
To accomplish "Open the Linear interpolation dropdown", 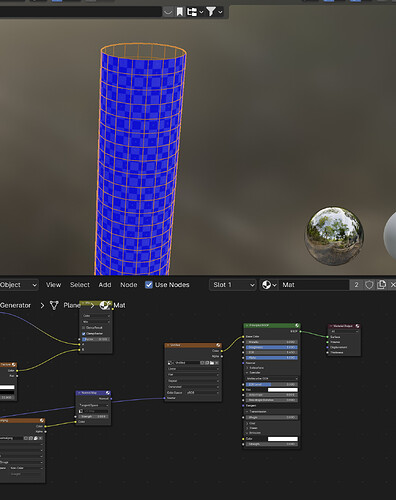I will pos(193,369).
